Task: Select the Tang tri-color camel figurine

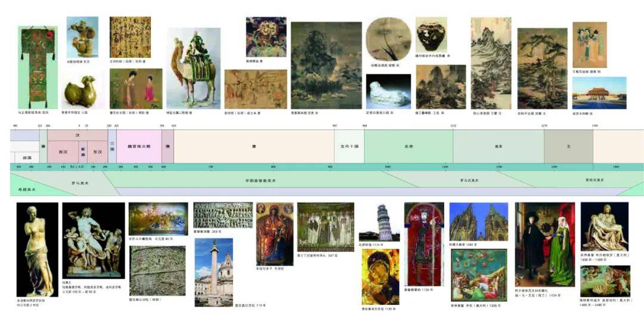Action: click(x=193, y=68)
